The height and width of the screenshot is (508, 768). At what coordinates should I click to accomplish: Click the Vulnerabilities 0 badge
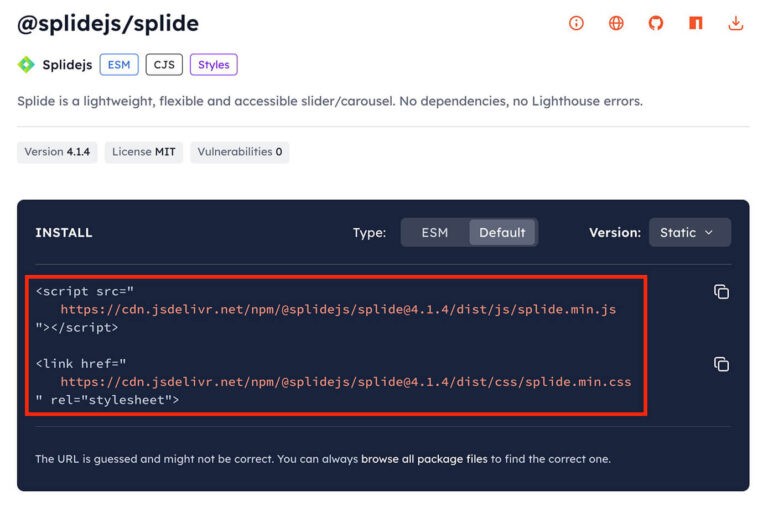pyautogui.click(x=240, y=152)
